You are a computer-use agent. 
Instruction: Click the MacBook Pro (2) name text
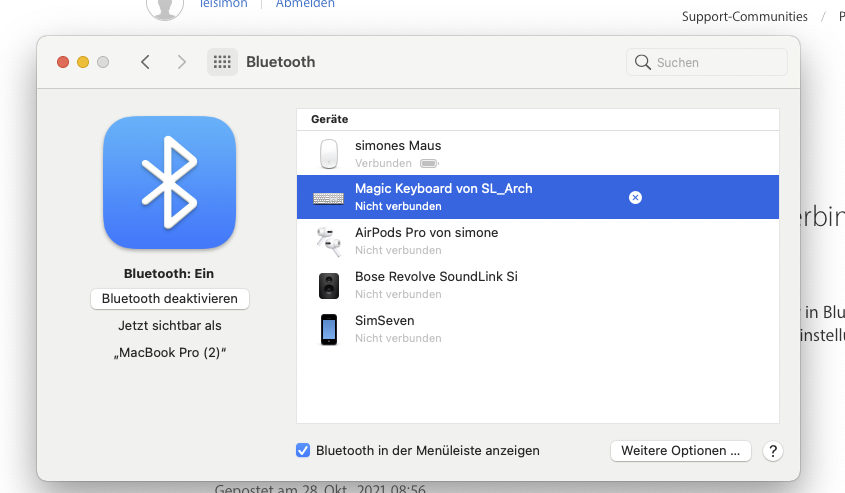click(170, 352)
